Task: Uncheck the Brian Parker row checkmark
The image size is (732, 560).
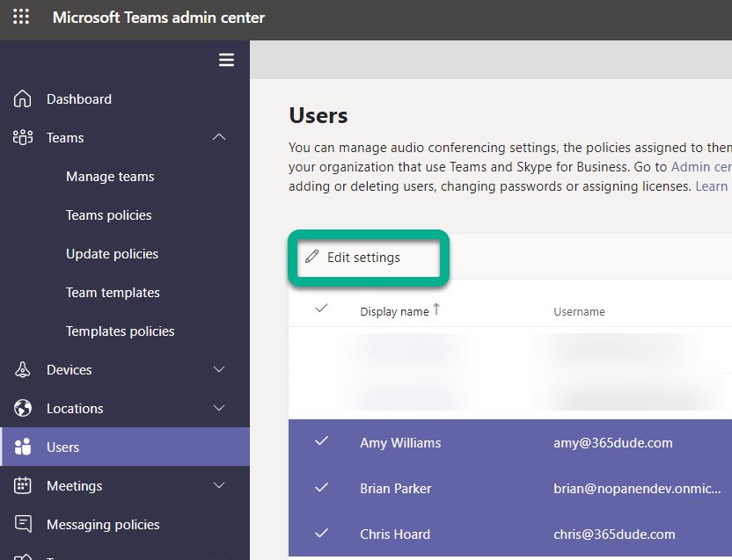Action: tap(322, 488)
